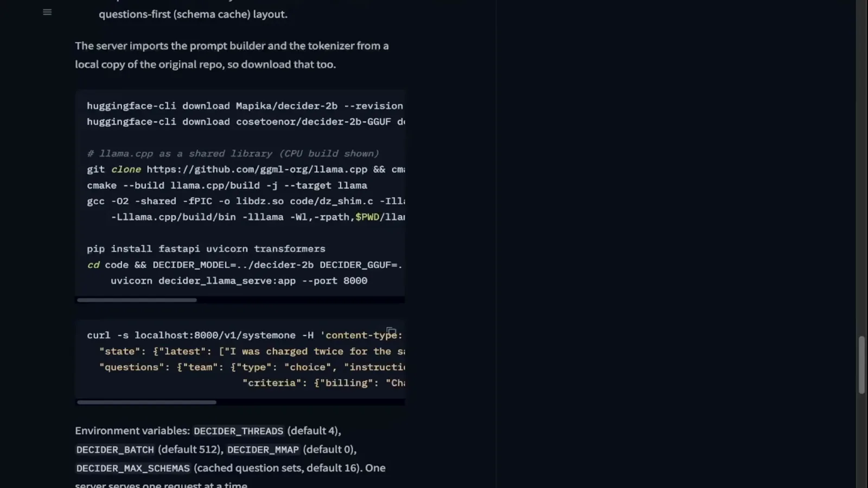Click the 'Environment variables:' text
The image size is (868, 488).
132,431
